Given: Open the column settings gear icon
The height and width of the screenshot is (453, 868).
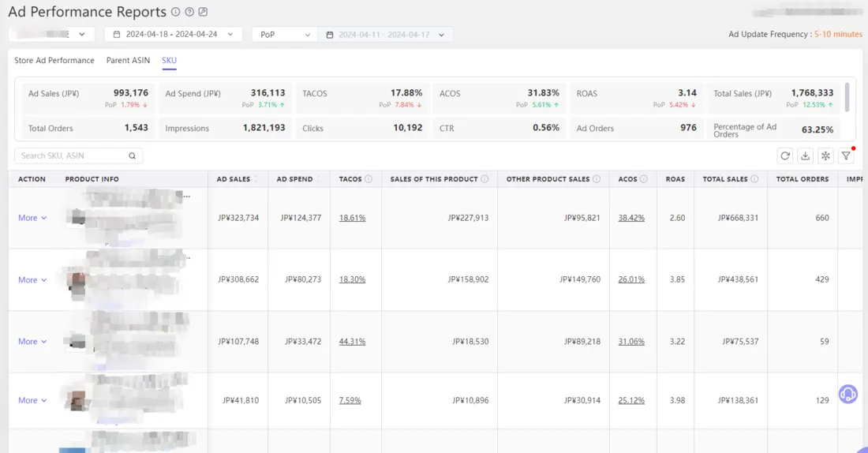Looking at the screenshot, I should pos(826,156).
